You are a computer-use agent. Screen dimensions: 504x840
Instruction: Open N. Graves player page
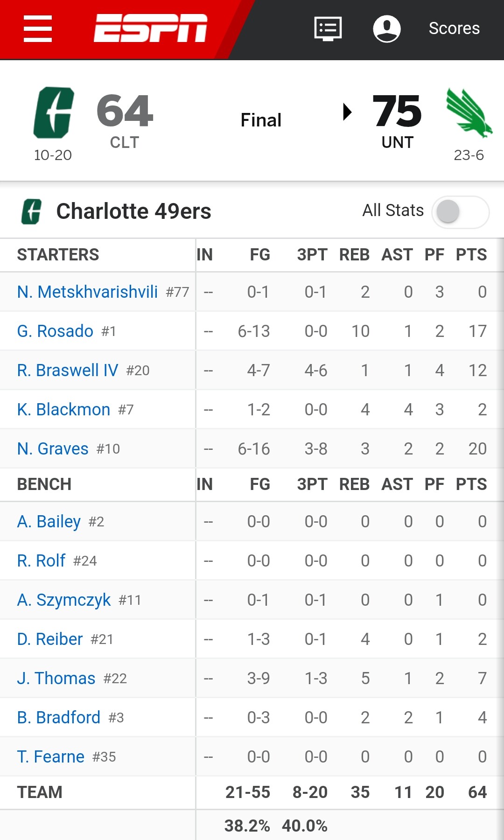coord(53,448)
